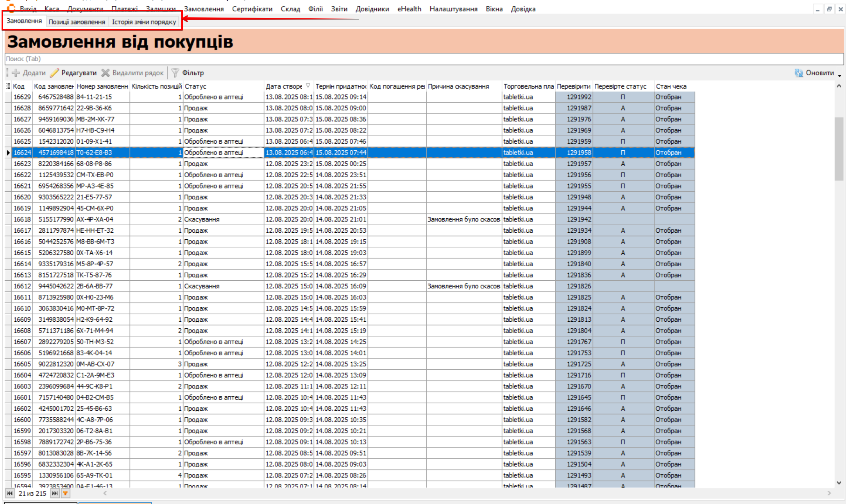Click the horizontal scrollbar right arrow
Image resolution: width=846 pixels, height=504 pixels.
829,493
